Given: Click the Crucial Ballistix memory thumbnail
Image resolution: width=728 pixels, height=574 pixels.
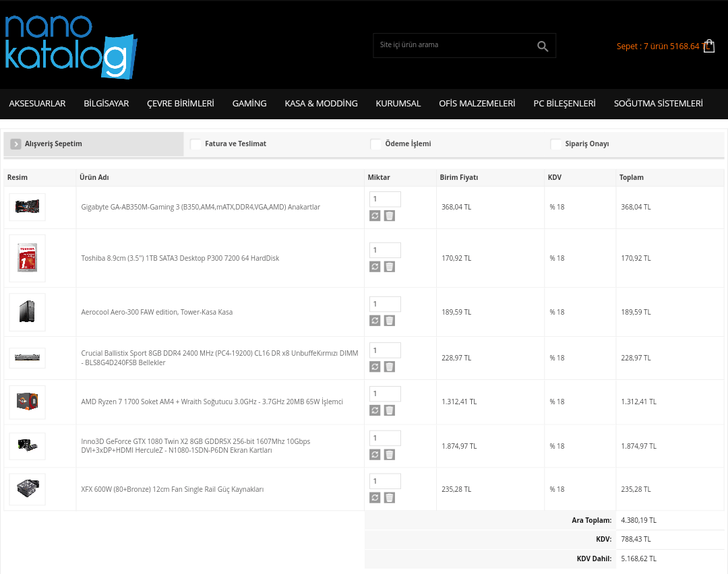Looking at the screenshot, I should click(x=28, y=358).
